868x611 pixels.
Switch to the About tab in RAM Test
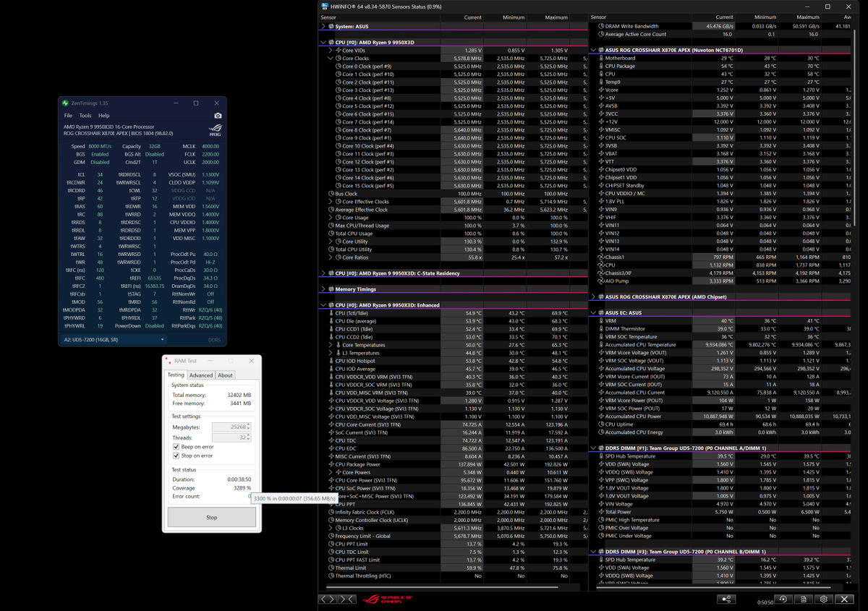click(226, 375)
